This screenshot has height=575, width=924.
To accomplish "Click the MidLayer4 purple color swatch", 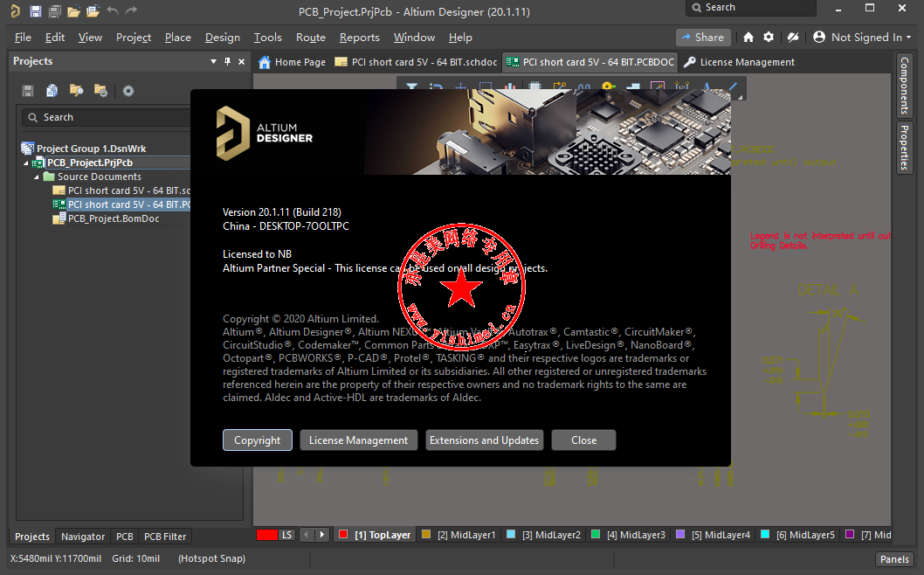I will pos(680,534).
